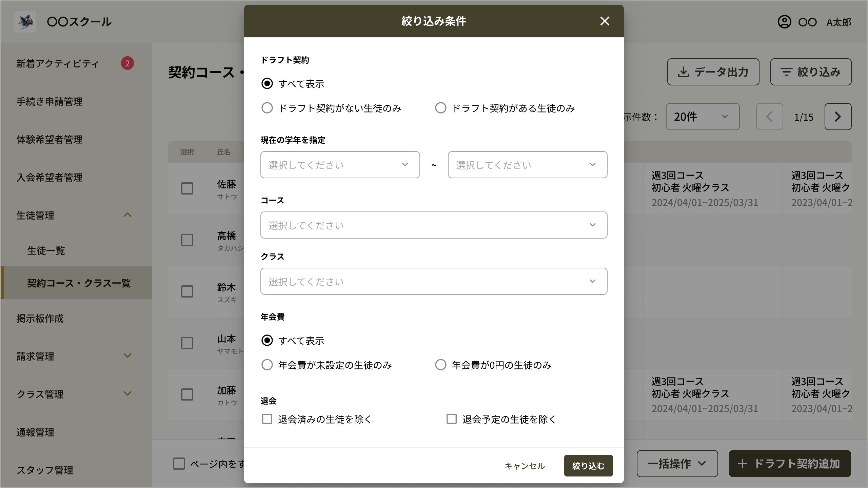868x488 pixels.
Task: Open 生徒一覧 submenu item
Action: pos(46,250)
